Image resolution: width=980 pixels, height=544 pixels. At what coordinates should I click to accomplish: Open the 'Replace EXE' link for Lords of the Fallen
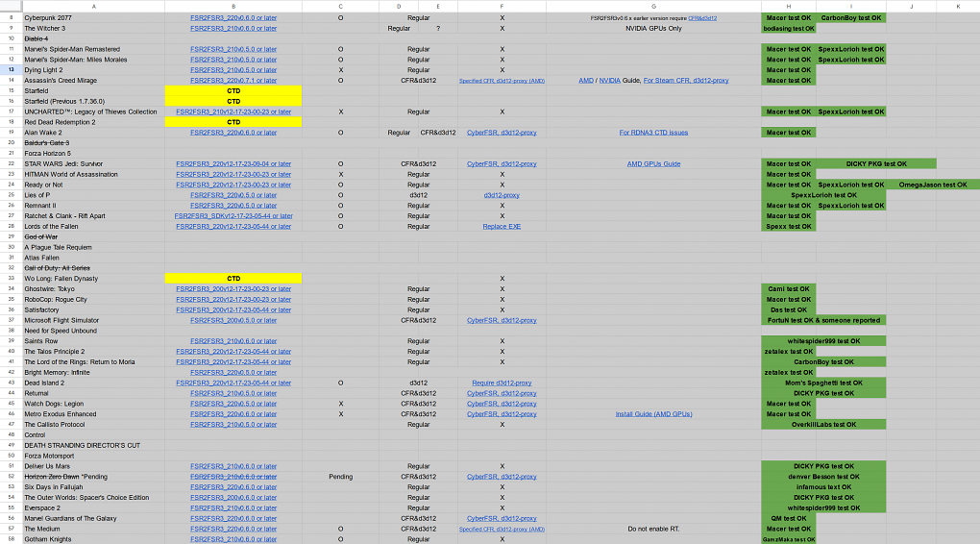coord(502,227)
